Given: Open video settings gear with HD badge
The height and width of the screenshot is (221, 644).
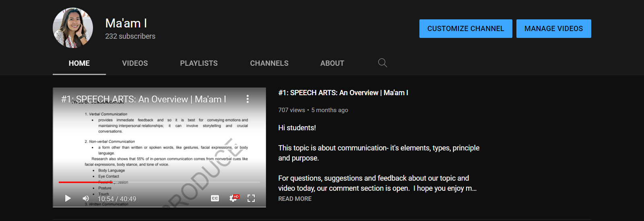Looking at the screenshot, I should [233, 198].
